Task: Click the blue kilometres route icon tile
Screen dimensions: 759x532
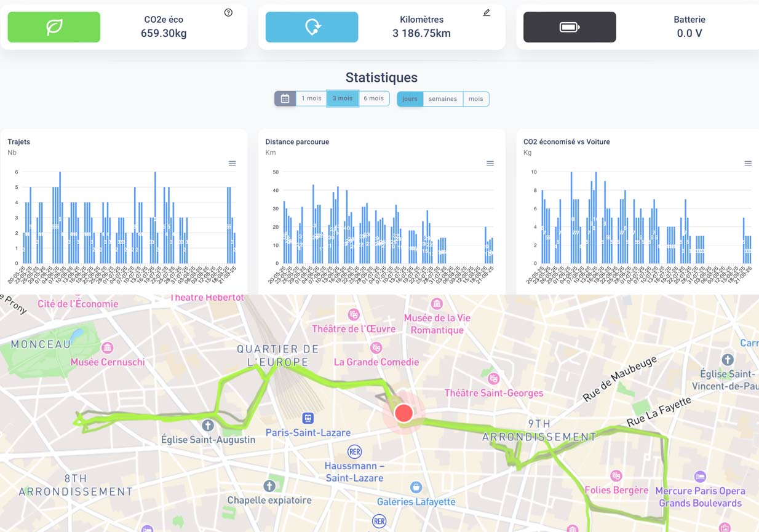Action: [x=312, y=27]
